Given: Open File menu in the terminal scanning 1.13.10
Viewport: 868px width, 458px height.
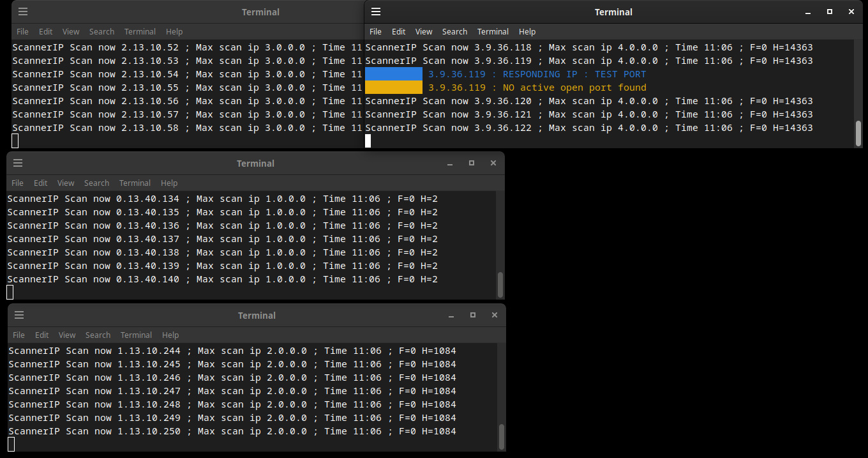Looking at the screenshot, I should pos(19,335).
